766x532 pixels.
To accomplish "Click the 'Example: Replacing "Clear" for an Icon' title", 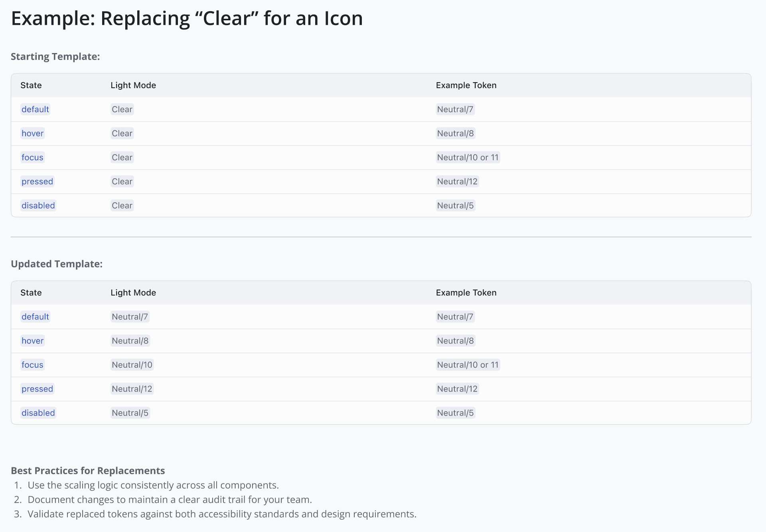I will [x=187, y=18].
